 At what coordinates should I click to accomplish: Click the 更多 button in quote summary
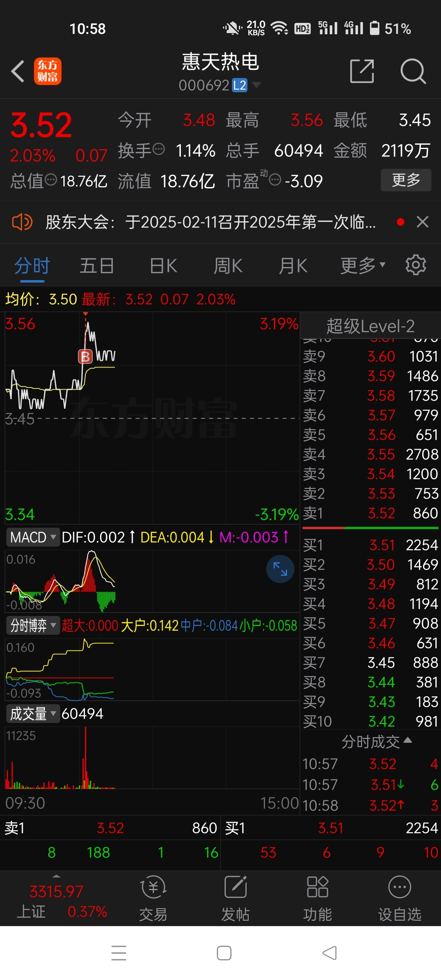pyautogui.click(x=406, y=180)
